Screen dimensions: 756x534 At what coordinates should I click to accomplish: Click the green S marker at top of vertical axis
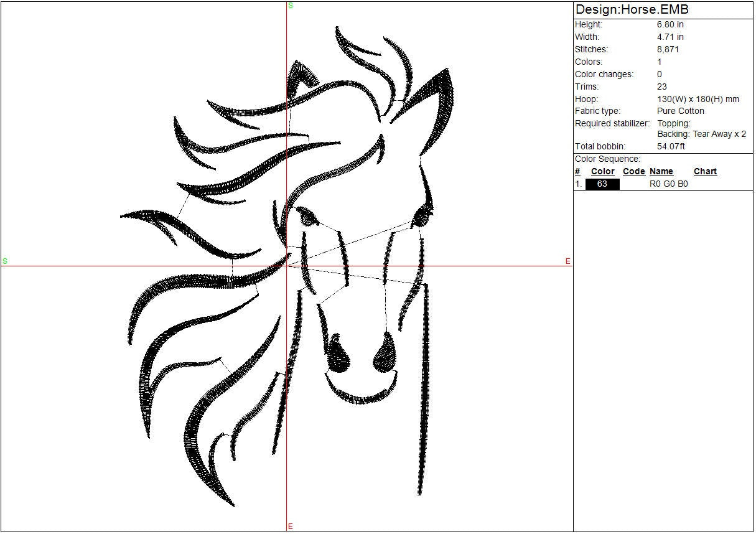pos(291,6)
